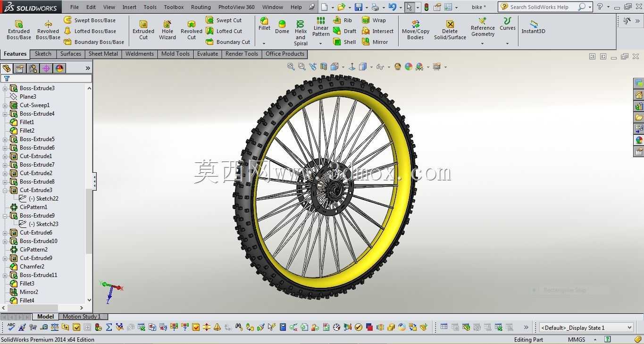The height and width of the screenshot is (344, 644).
Task: Open the DisplayManager panel tab
Action: coord(59,68)
